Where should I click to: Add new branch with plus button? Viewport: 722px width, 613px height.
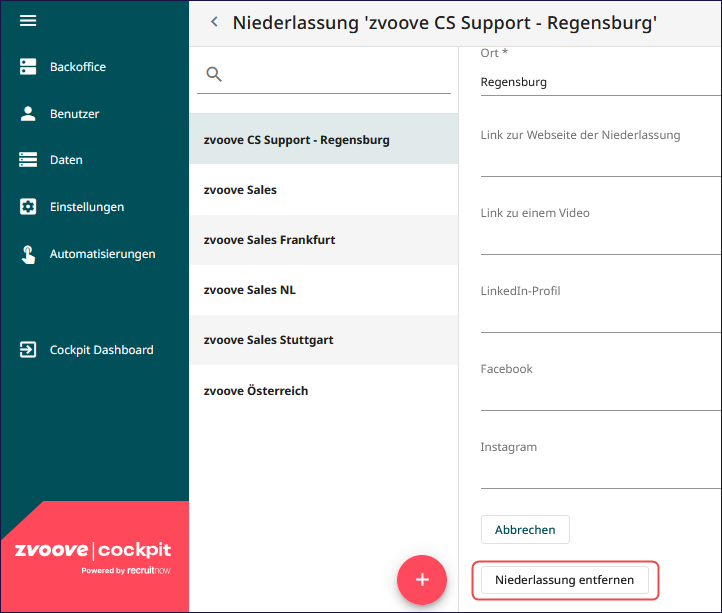tap(422, 579)
